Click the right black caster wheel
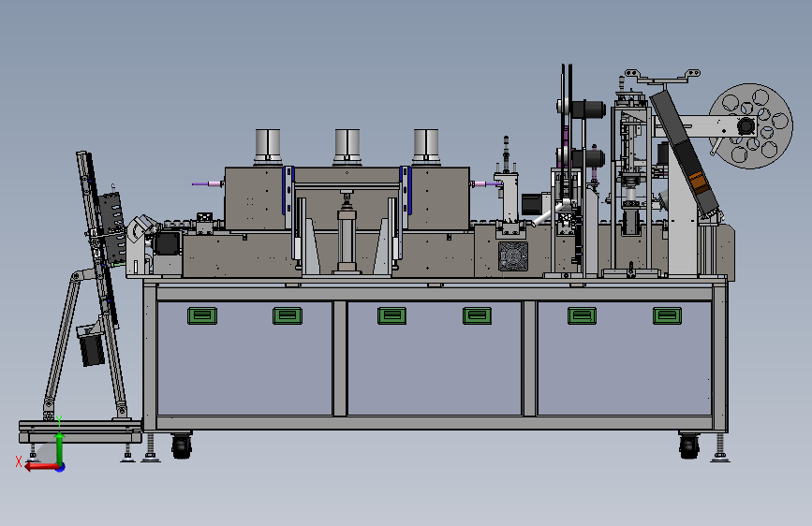 688,446
